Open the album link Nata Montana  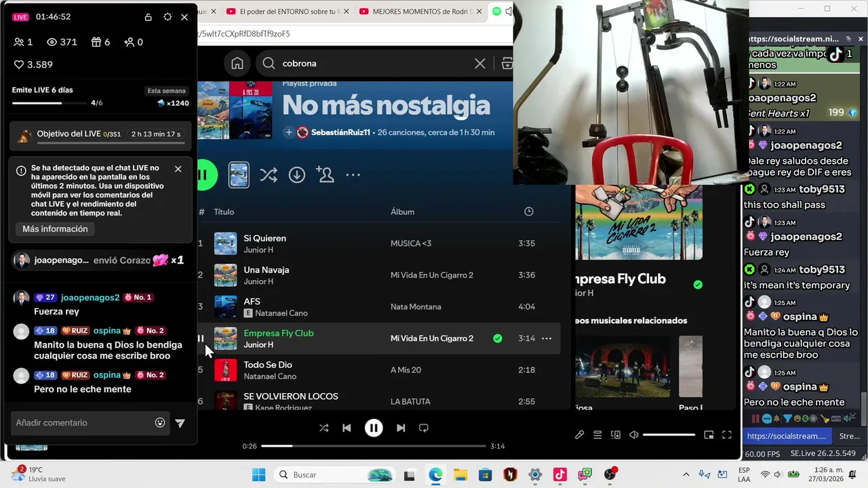pos(416,307)
